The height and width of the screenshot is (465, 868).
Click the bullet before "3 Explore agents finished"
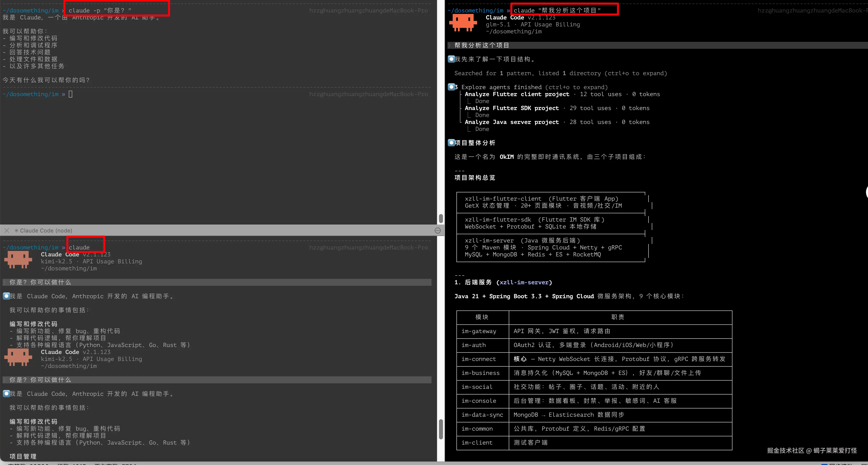click(x=451, y=87)
